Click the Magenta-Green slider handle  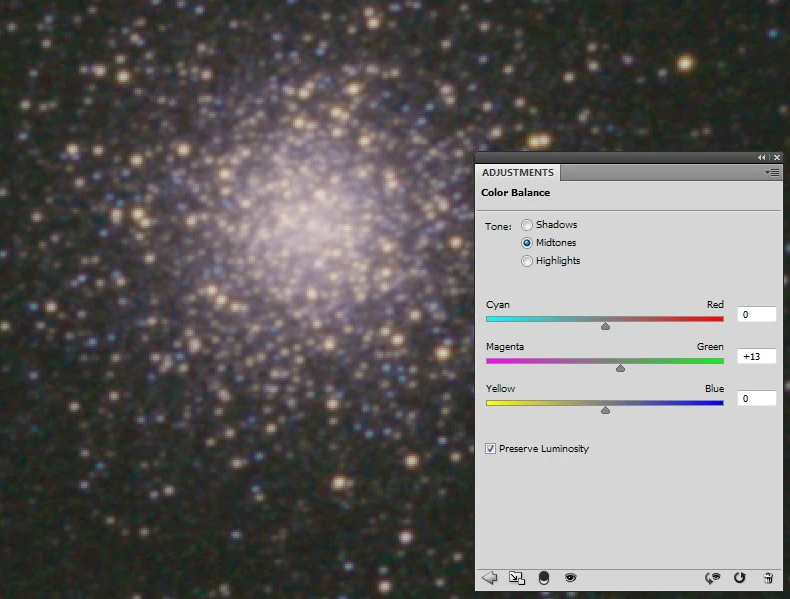tap(620, 367)
